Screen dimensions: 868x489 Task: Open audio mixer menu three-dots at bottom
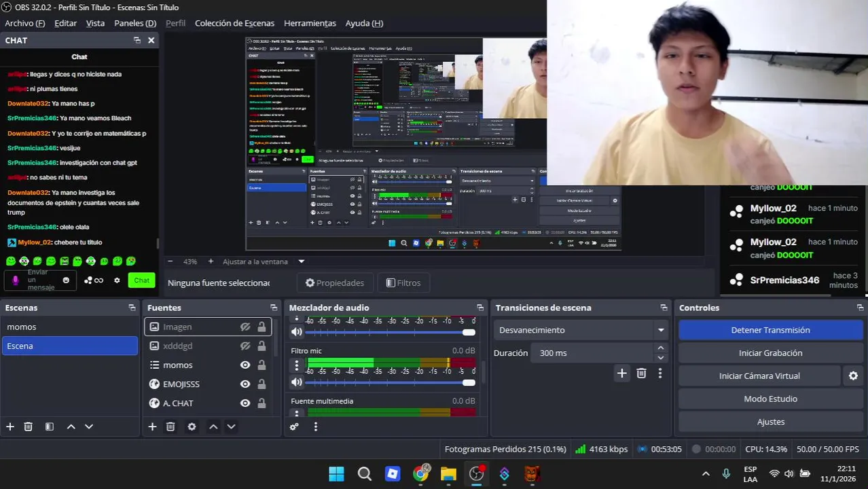(316, 427)
